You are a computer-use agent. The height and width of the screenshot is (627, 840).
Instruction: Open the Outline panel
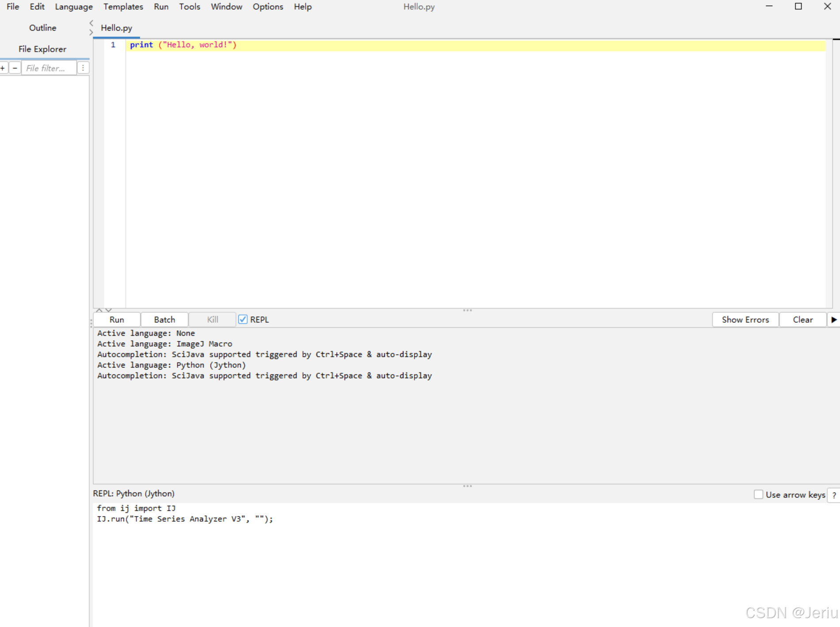(43, 28)
